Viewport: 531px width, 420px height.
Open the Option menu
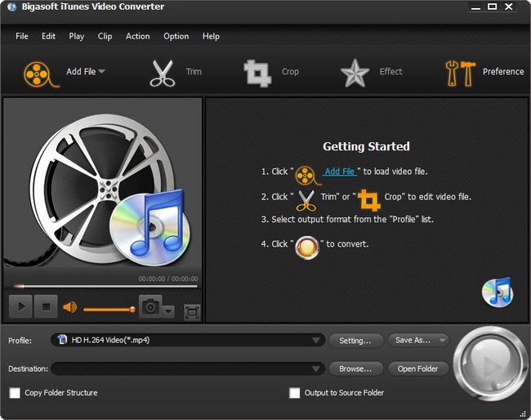[x=176, y=36]
